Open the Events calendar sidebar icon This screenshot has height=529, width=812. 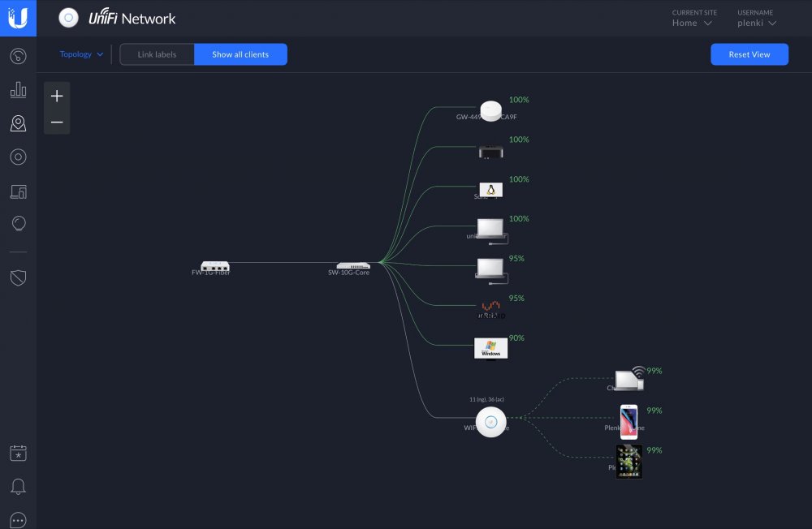click(18, 453)
